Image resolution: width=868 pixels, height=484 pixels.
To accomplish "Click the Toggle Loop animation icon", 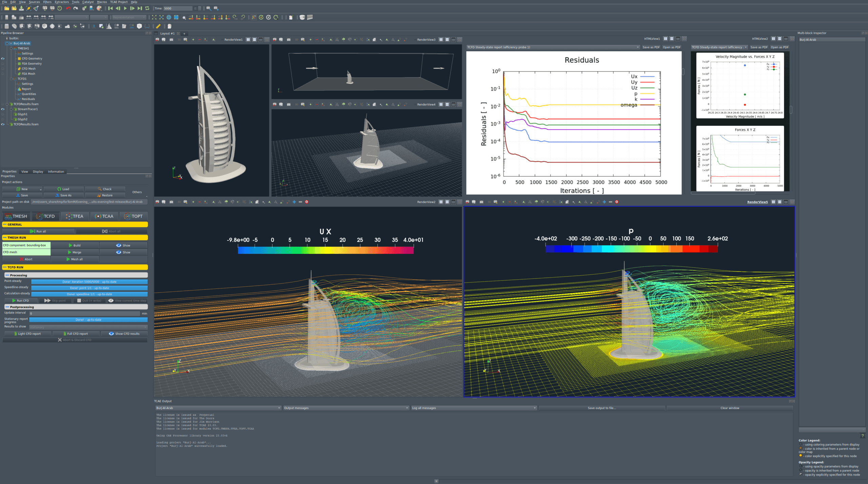I will [x=147, y=8].
